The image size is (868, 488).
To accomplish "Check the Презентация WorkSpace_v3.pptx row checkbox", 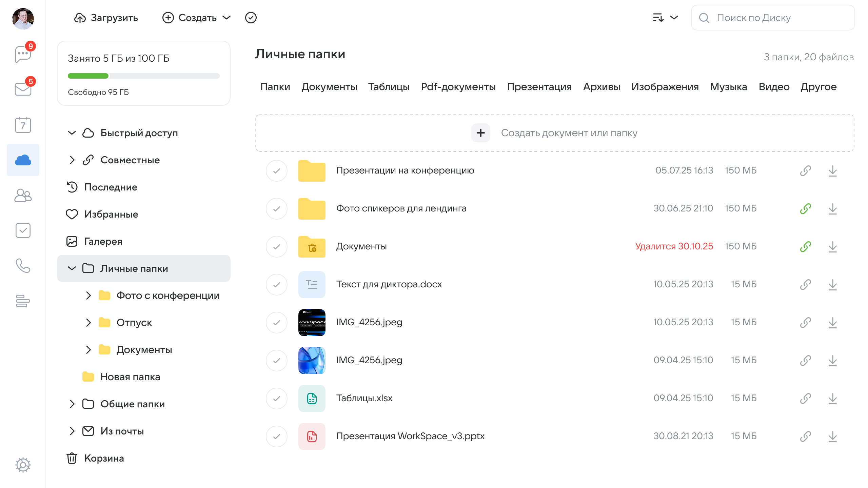I will (276, 436).
